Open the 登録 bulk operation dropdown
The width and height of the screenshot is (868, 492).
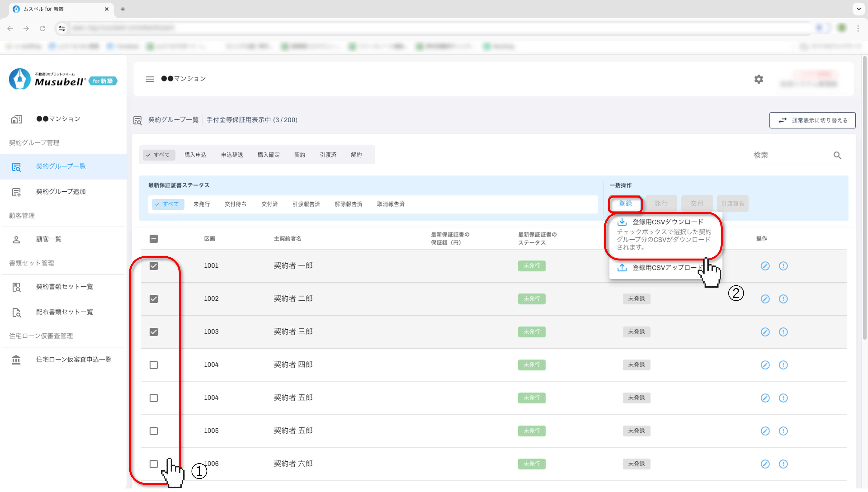pos(625,203)
